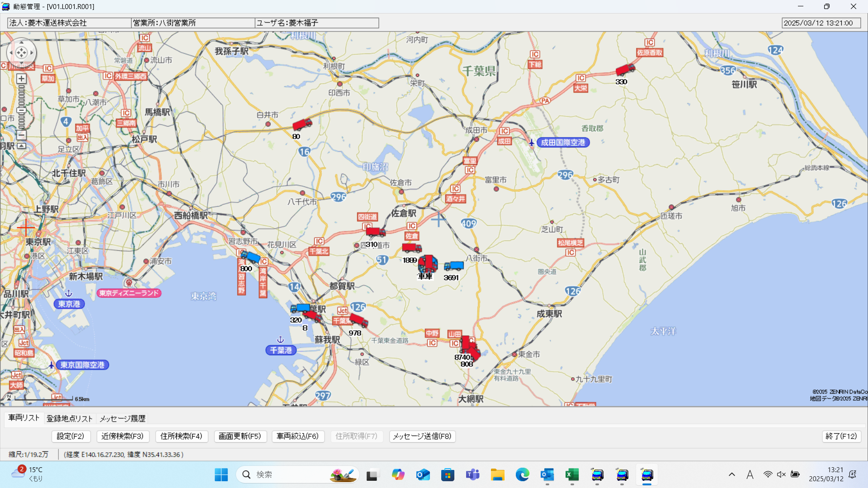The height and width of the screenshot is (488, 868).
Task: Zoom in with the plus button
Action: pyautogui.click(x=21, y=79)
